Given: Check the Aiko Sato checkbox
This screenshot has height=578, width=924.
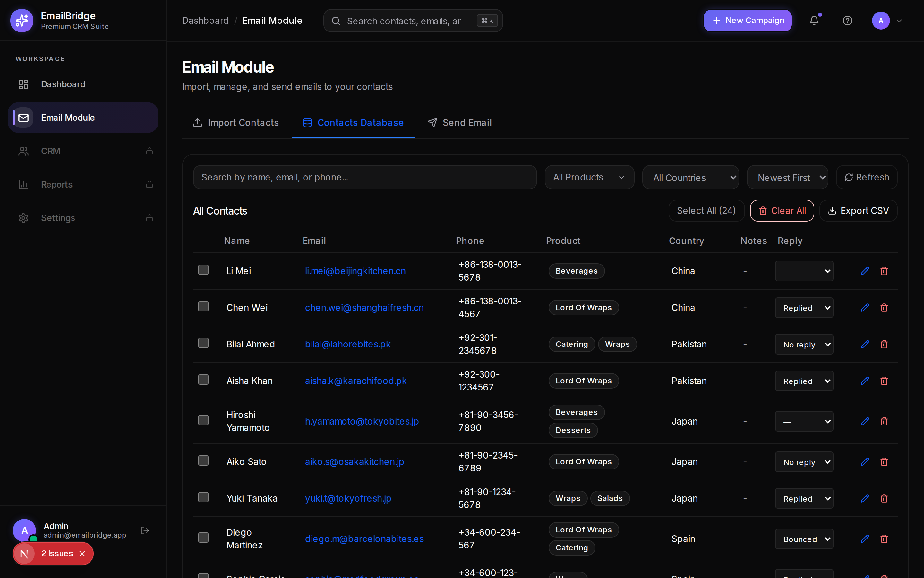Looking at the screenshot, I should click(203, 461).
